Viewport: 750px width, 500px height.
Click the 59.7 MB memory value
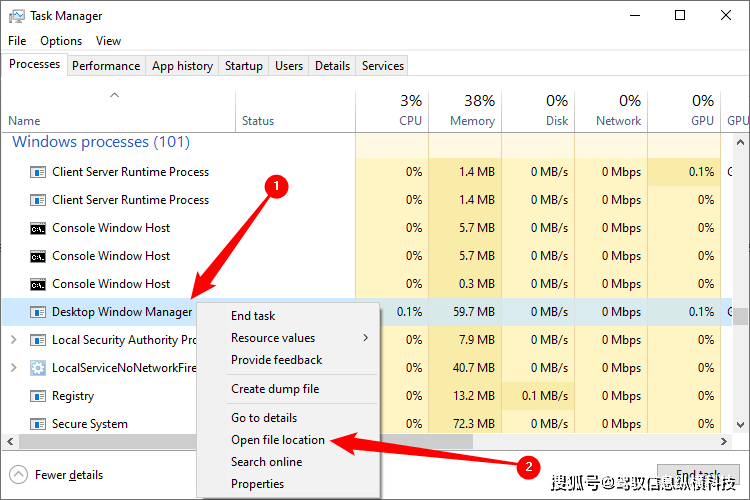click(474, 312)
